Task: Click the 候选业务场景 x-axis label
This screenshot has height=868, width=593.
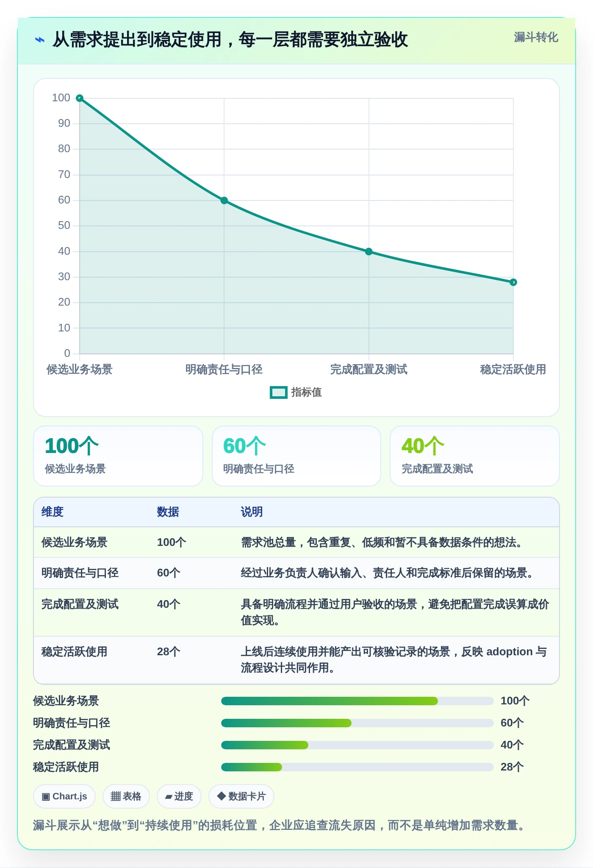Action: pos(80,370)
